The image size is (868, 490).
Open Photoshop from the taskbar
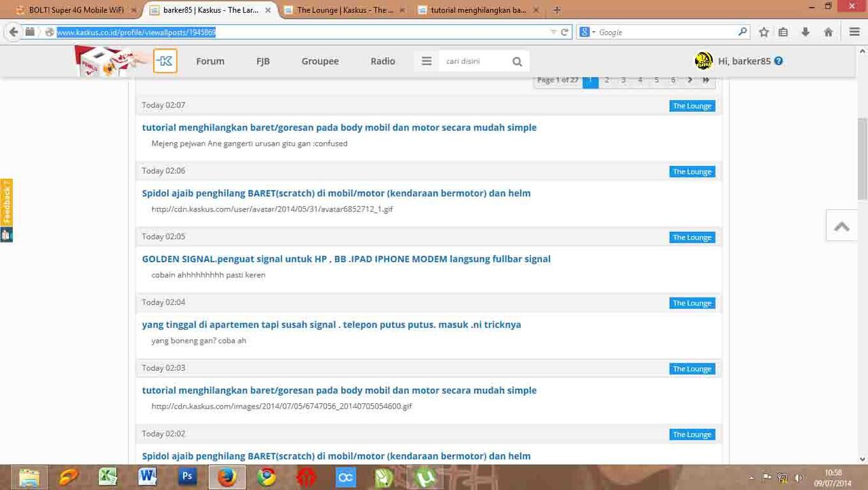click(187, 477)
